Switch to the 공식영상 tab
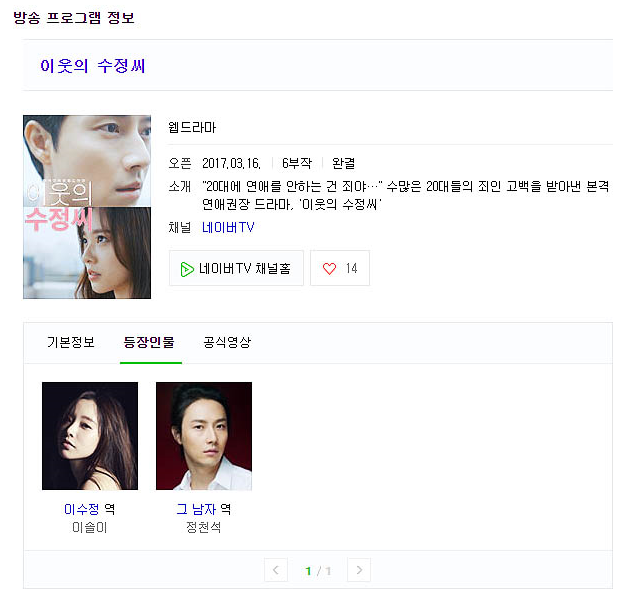Image resolution: width=642 pixels, height=599 pixels. (227, 342)
